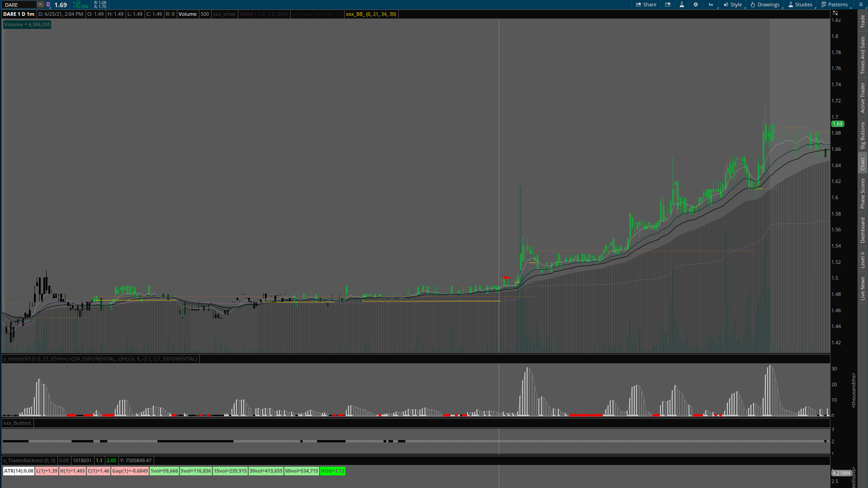Screen dimensions: 868x488
Task: Switch to Times And Sales sidebar tab
Action: click(863, 55)
